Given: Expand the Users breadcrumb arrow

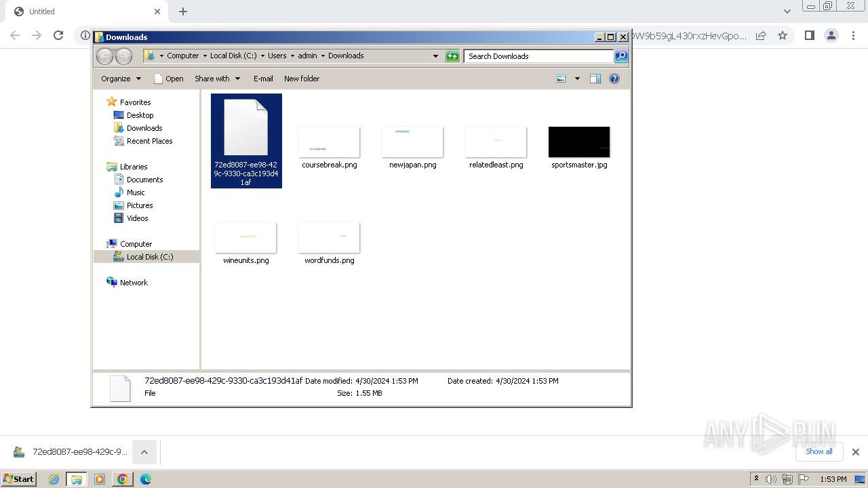Looking at the screenshot, I should [x=292, y=56].
